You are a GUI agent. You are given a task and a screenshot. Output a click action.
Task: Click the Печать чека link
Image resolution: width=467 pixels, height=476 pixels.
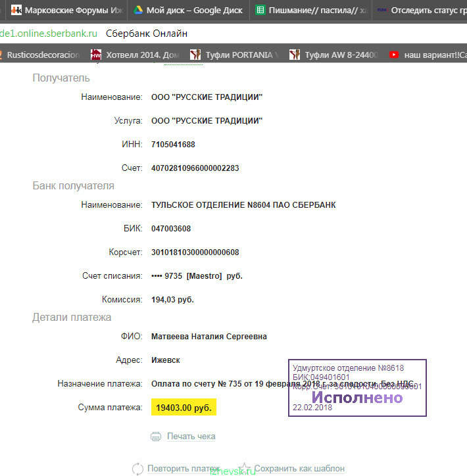coord(191,437)
